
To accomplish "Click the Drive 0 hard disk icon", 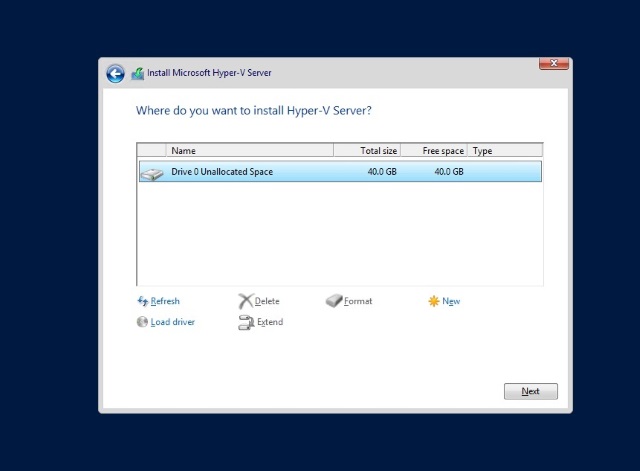I will point(151,173).
